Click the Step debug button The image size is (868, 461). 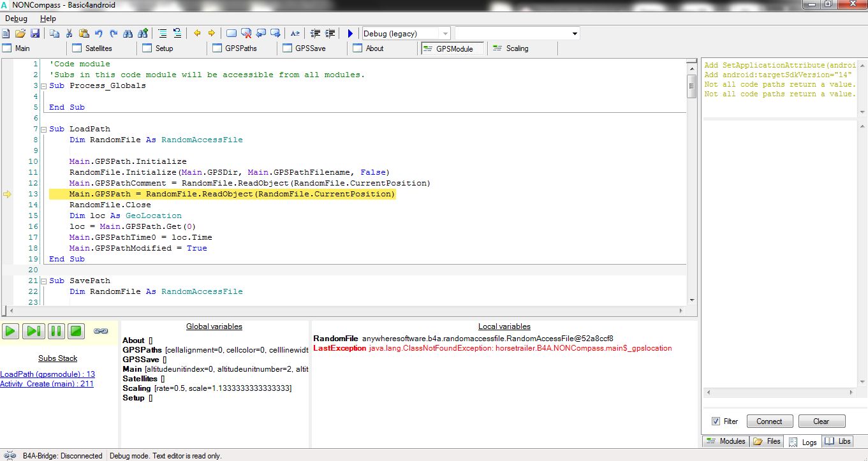(x=33, y=331)
